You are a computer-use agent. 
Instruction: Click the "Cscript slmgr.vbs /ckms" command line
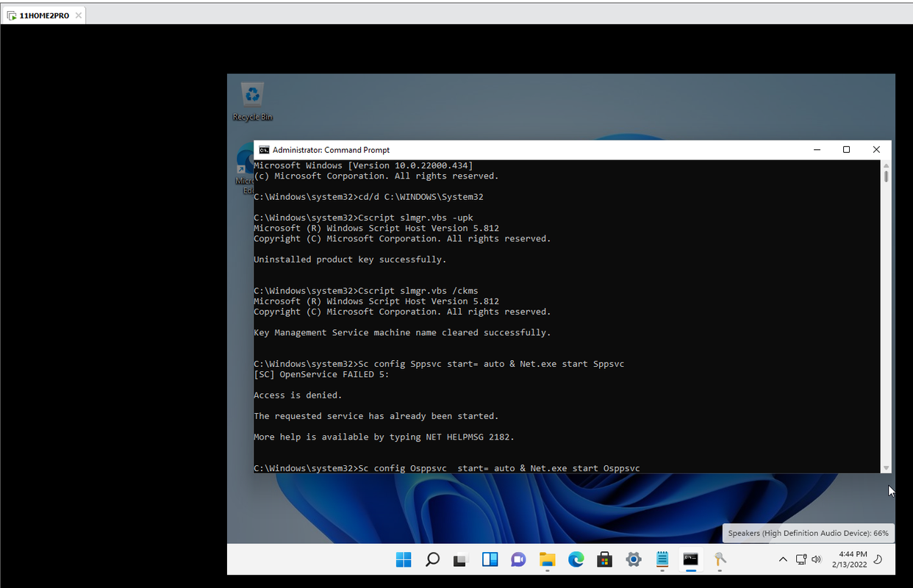click(x=366, y=290)
